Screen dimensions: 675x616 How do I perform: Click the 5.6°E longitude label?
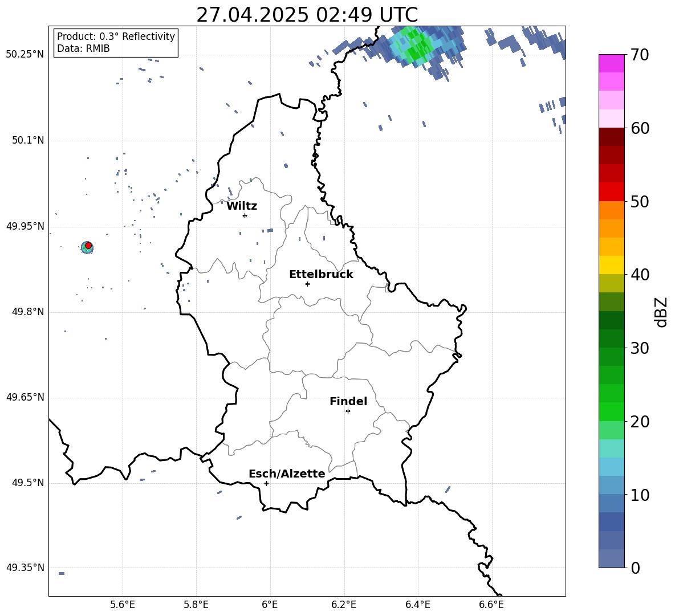tap(123, 605)
